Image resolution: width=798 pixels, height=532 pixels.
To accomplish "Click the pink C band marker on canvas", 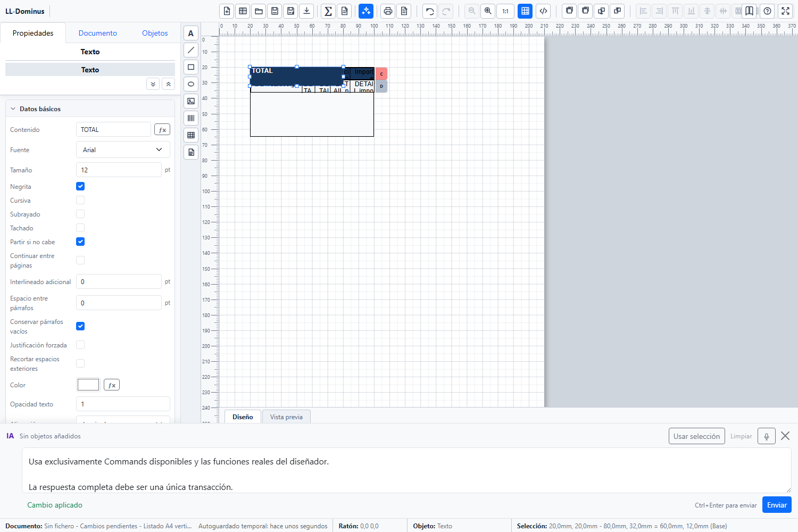I will pos(381,74).
